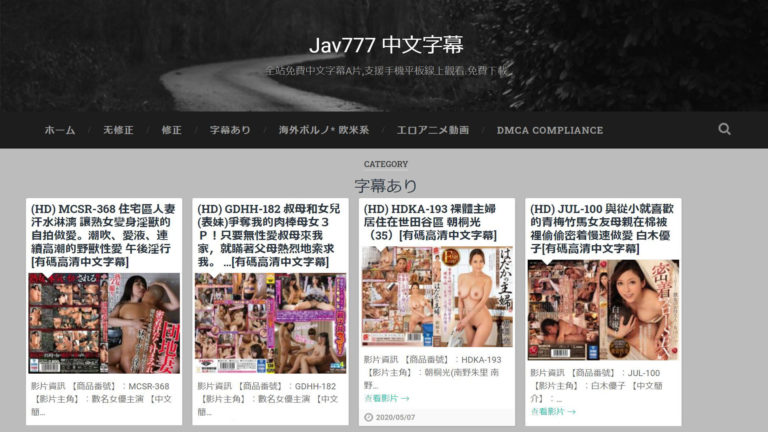Click the GDHH-182 post cover thumbnail
768x432 pixels.
271,323
